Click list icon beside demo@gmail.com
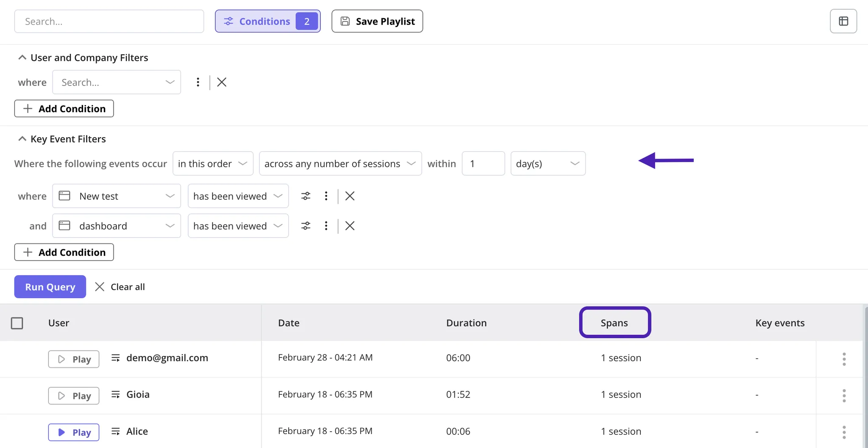This screenshot has width=868, height=448. coord(115,358)
